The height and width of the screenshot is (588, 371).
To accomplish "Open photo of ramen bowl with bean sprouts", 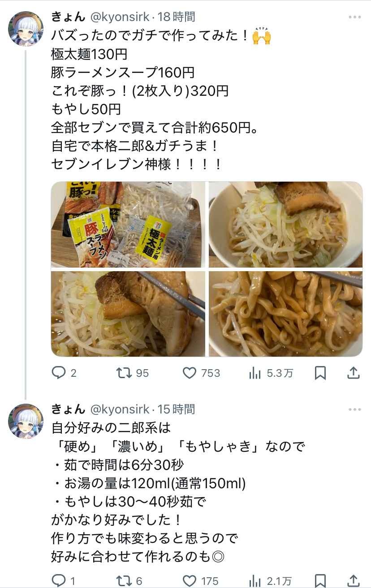I will (x=285, y=224).
